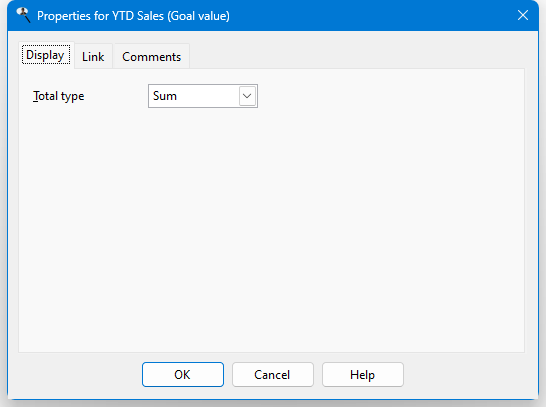Get help on the goal value properties
This screenshot has height=407, width=546.
(x=362, y=375)
